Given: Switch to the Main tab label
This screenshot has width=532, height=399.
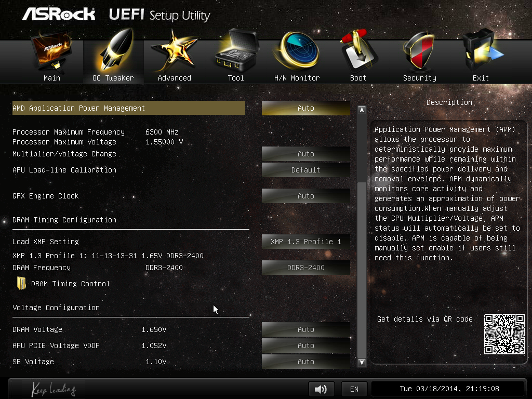Looking at the screenshot, I should [x=52, y=78].
